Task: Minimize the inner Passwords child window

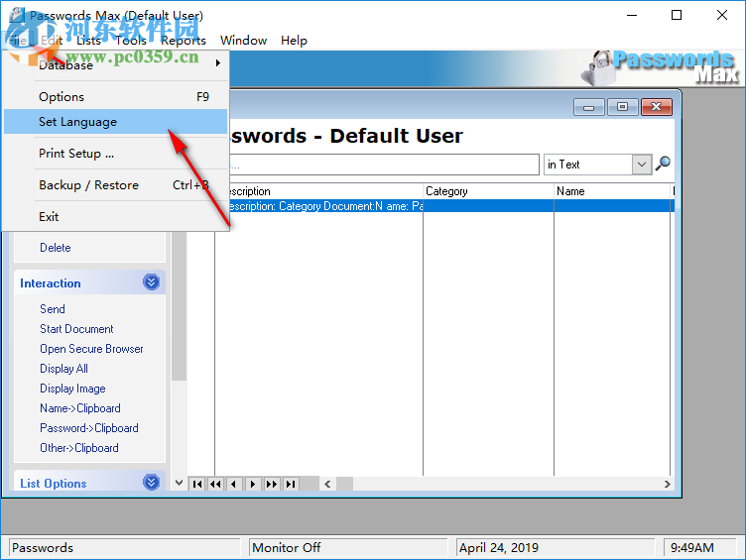Action: click(588, 107)
